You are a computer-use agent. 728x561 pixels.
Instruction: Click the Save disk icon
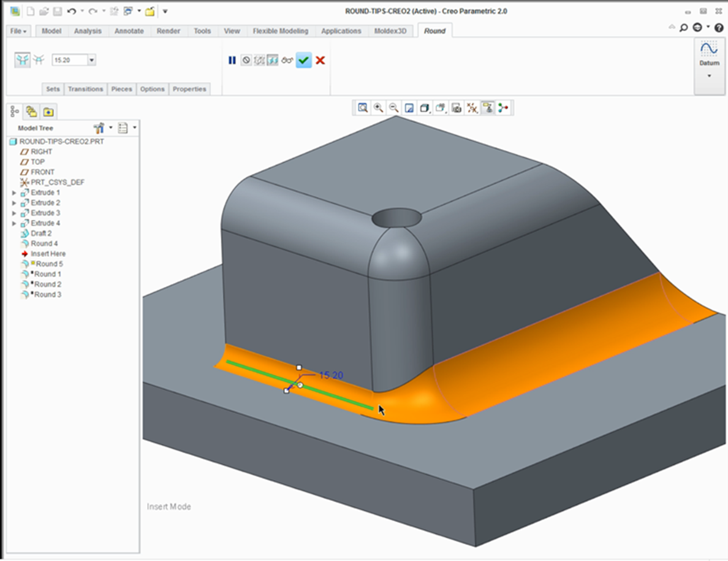(57, 11)
